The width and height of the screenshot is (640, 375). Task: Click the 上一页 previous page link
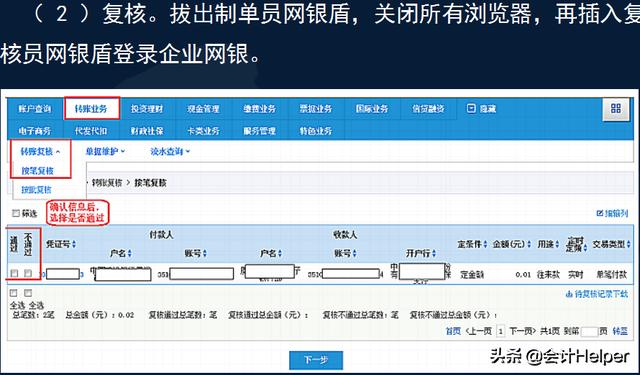[478, 331]
